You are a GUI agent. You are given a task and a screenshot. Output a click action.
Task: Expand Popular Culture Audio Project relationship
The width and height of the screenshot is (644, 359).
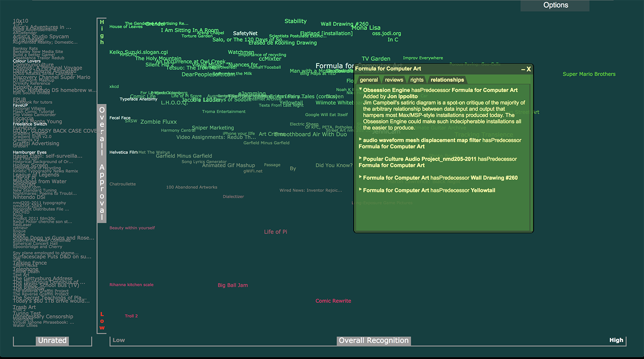click(x=360, y=158)
